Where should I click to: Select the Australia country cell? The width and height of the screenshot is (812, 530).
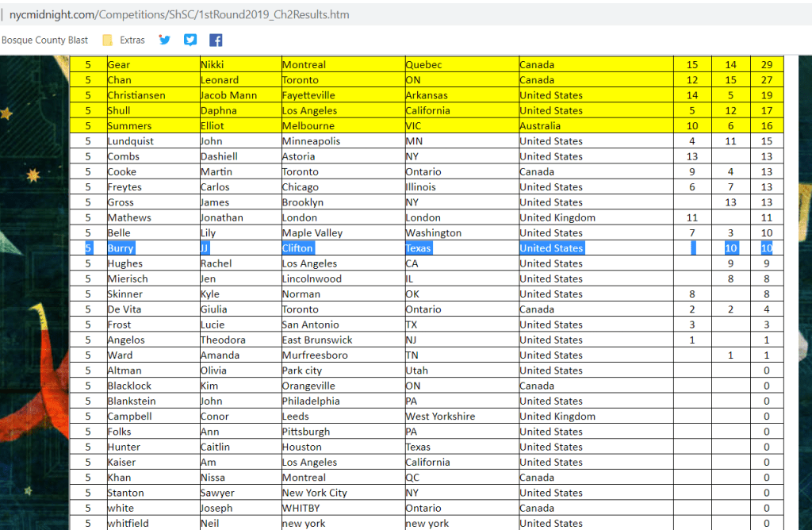click(x=540, y=125)
